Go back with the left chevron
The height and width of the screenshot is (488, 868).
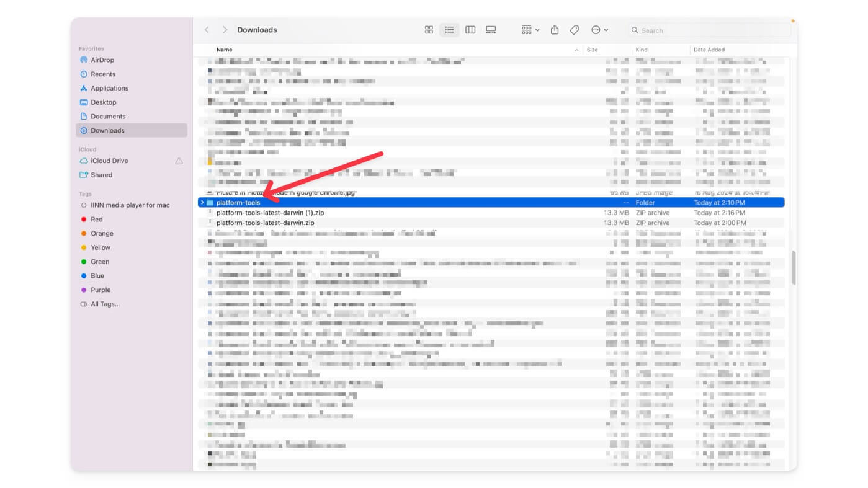click(x=207, y=30)
